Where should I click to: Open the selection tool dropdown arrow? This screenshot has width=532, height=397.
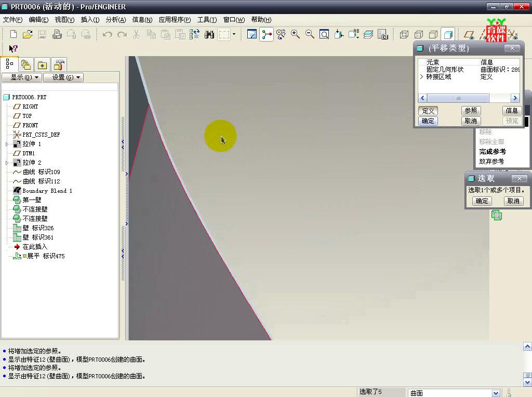pos(234,34)
